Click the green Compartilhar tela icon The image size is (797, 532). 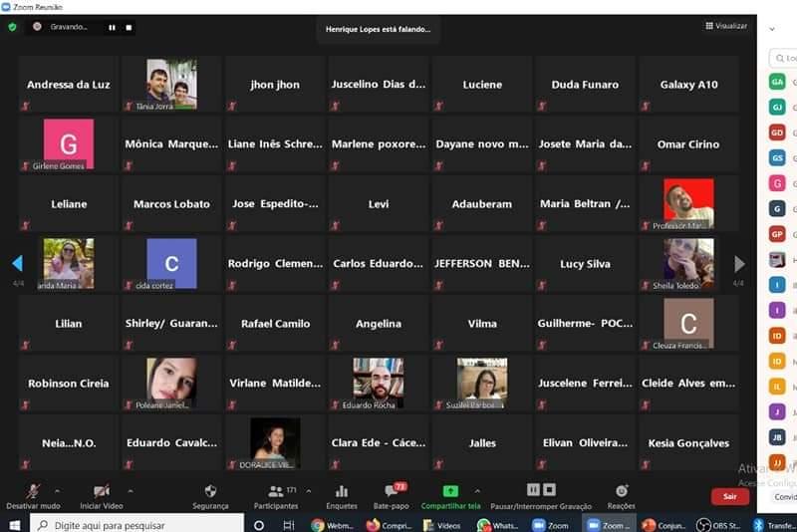pos(450,491)
